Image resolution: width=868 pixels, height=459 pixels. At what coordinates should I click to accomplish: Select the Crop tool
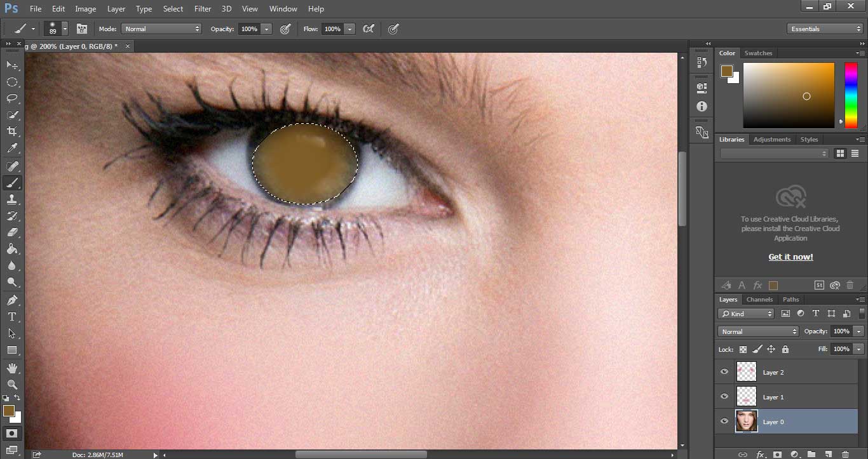tap(12, 131)
